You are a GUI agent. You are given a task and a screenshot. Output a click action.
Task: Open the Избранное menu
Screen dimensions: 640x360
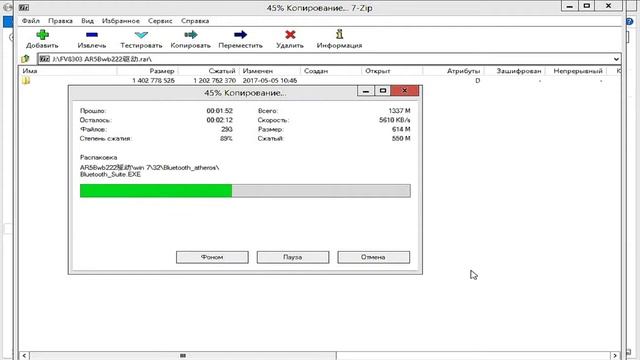point(121,21)
